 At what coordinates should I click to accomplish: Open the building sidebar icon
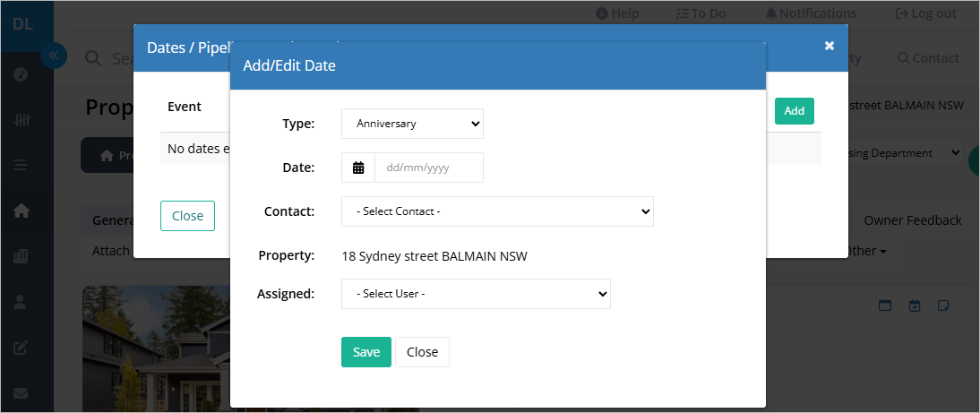[21, 256]
